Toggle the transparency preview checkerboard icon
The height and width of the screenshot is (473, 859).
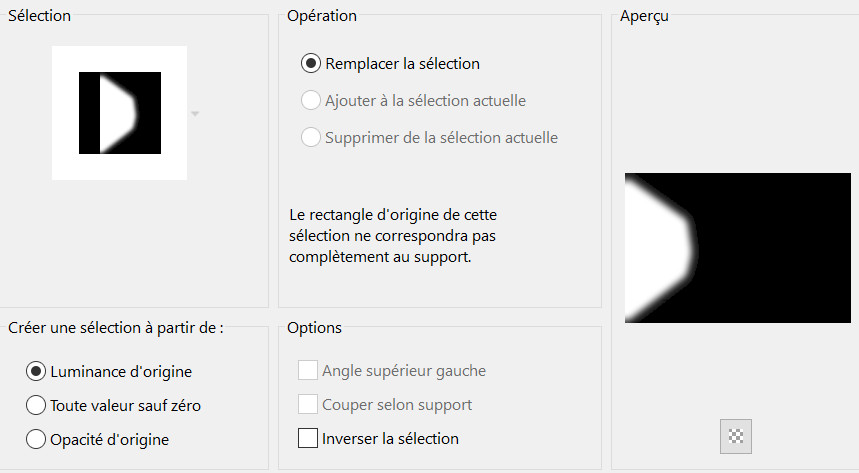point(736,436)
